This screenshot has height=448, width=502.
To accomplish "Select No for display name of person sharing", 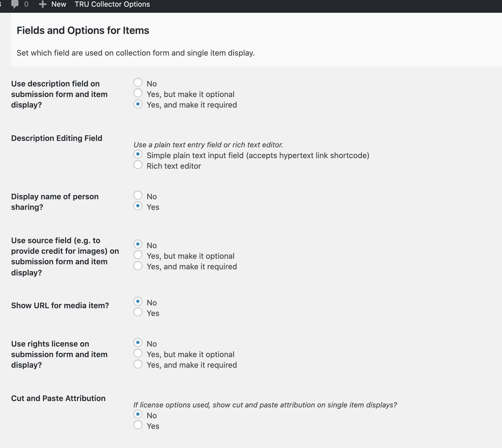I will point(138,195).
